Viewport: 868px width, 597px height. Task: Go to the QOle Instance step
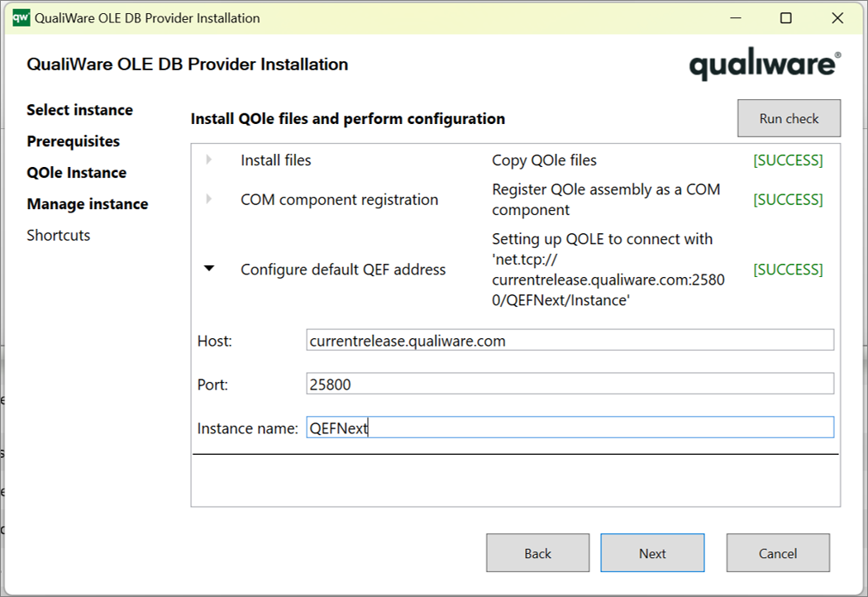(76, 173)
